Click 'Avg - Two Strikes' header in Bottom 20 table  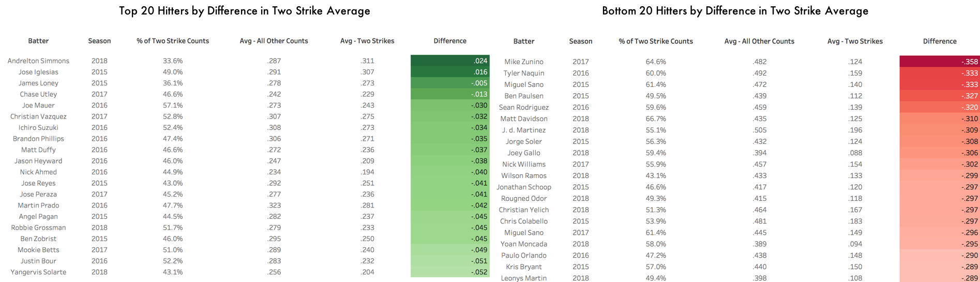point(855,41)
